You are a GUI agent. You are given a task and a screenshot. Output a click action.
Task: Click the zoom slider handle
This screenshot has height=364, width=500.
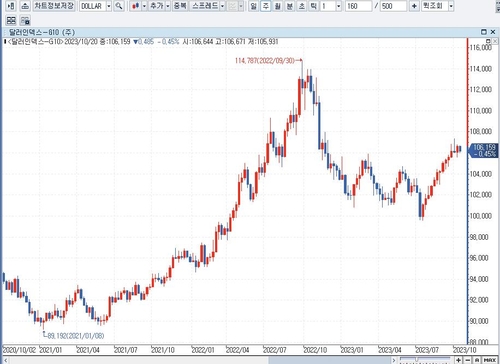[x=416, y=359]
